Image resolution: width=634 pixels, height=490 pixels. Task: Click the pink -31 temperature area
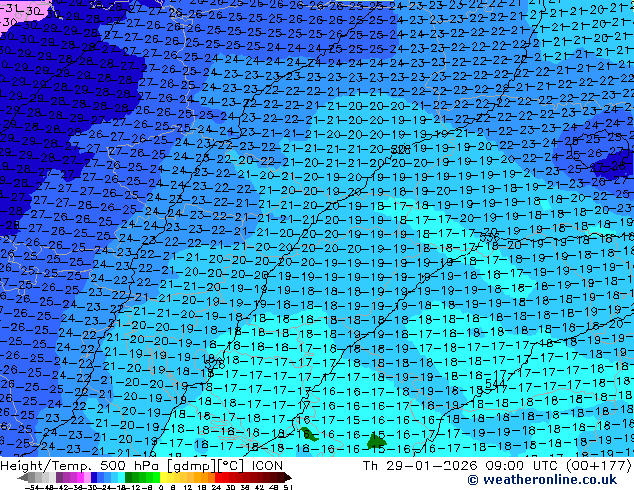pyautogui.click(x=22, y=11)
